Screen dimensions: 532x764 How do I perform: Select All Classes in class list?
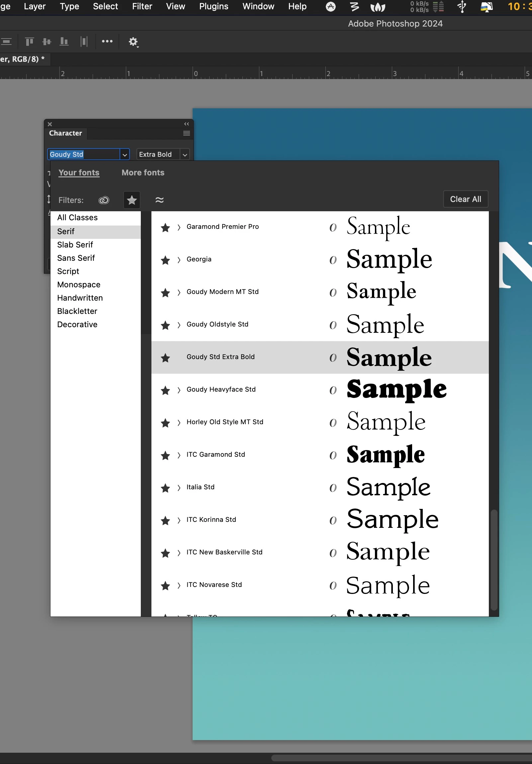point(96,218)
